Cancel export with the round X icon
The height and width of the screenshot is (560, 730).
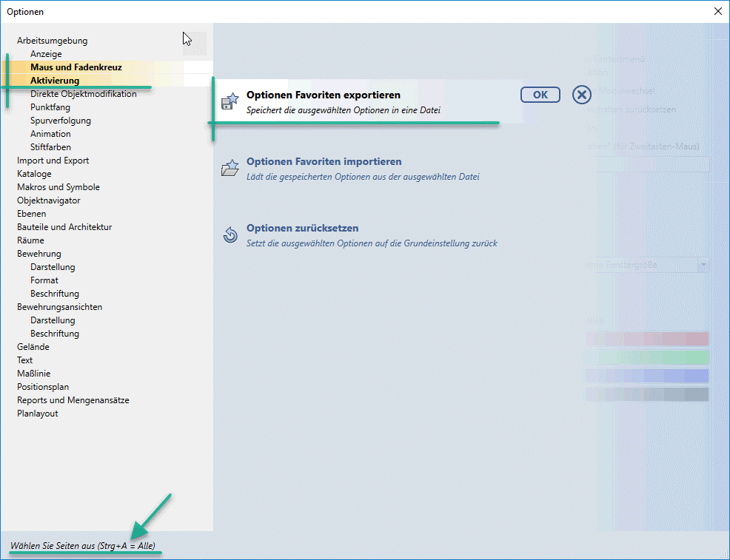(x=582, y=95)
